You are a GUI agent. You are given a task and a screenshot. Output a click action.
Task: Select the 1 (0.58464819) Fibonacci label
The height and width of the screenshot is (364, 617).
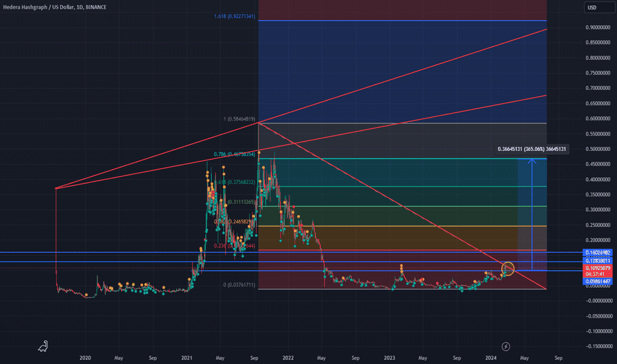coord(239,119)
